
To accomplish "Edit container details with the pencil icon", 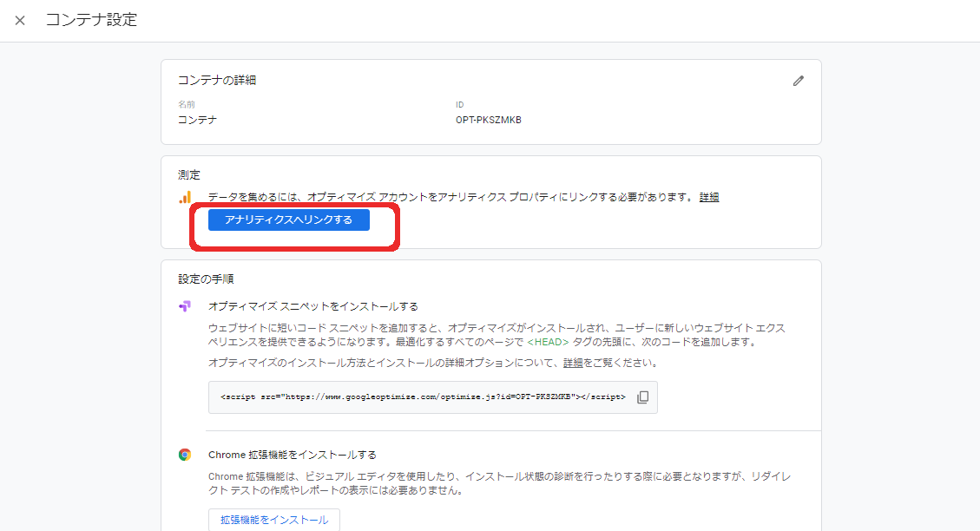I will [798, 82].
